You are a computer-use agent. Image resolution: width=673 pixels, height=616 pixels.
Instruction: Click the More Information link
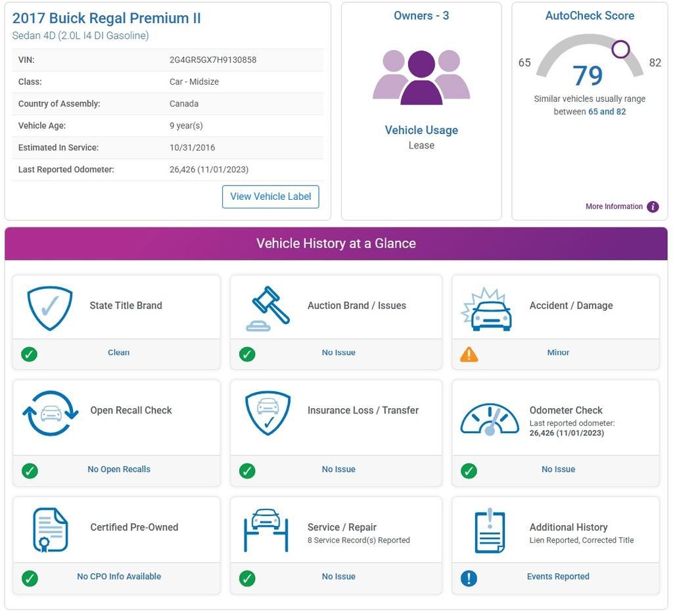coord(615,206)
